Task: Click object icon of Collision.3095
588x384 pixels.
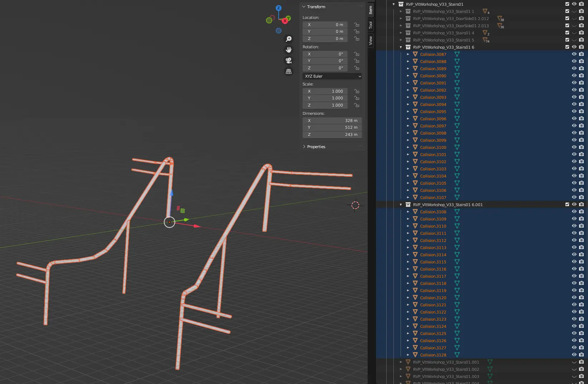Action: coord(415,111)
